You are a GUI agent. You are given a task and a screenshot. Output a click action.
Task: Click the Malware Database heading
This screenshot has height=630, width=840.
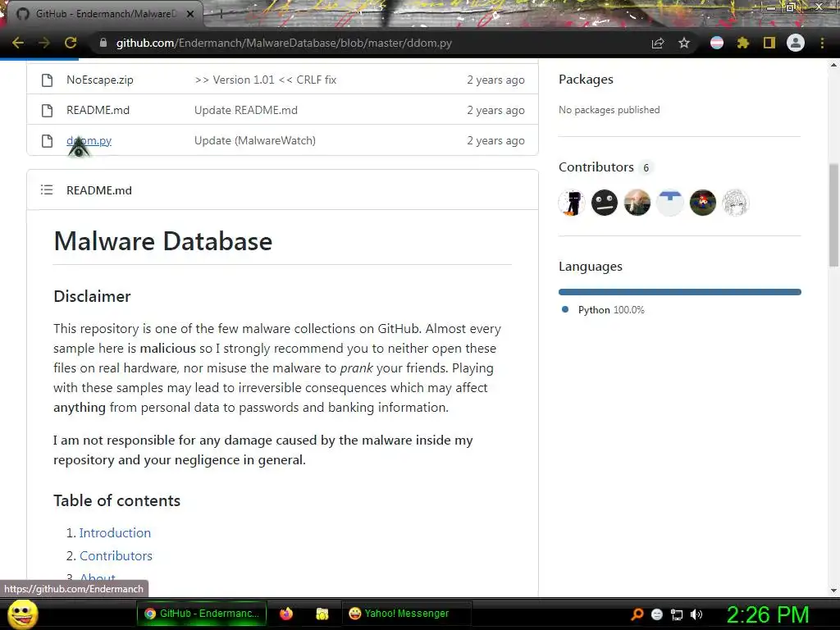163,241
